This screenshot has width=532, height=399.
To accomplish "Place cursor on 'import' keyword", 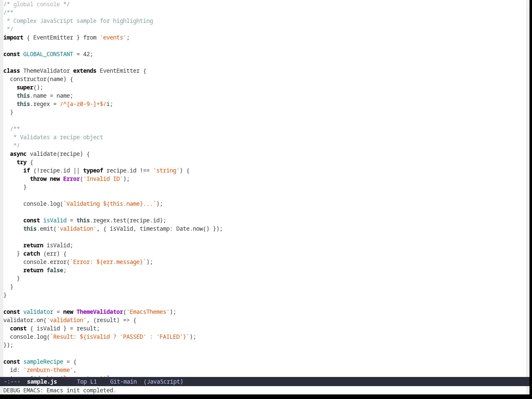I will (13, 37).
